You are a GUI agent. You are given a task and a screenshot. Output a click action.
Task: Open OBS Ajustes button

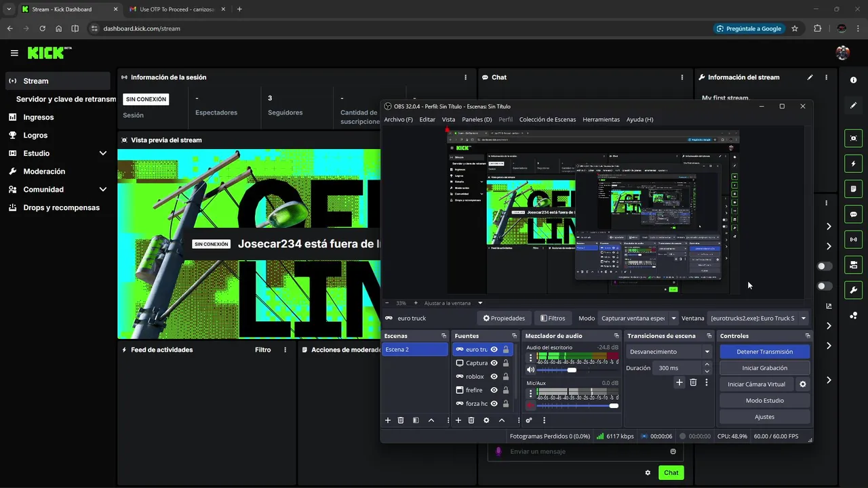coord(764,417)
